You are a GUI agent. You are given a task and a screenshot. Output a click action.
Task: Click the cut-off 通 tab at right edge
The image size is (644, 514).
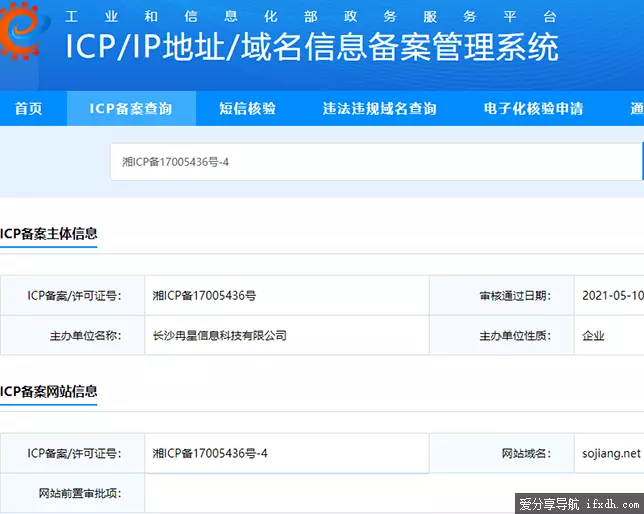(636, 109)
